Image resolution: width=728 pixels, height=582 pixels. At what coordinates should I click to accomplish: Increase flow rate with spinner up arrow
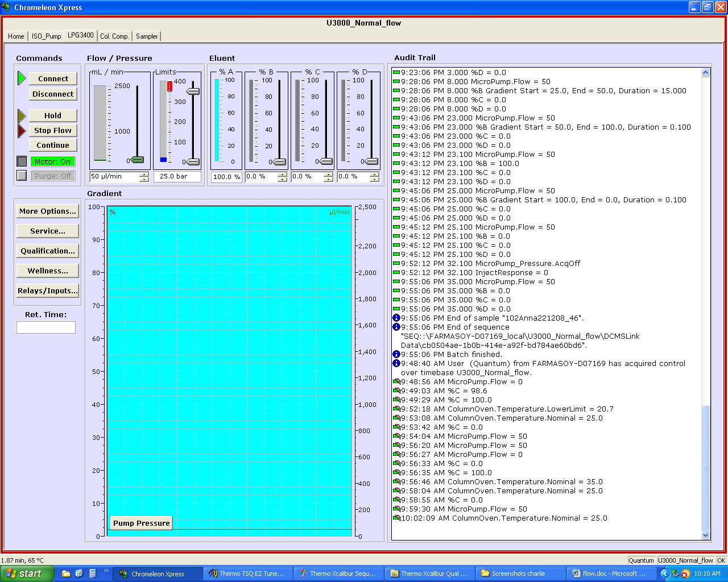pos(144,174)
